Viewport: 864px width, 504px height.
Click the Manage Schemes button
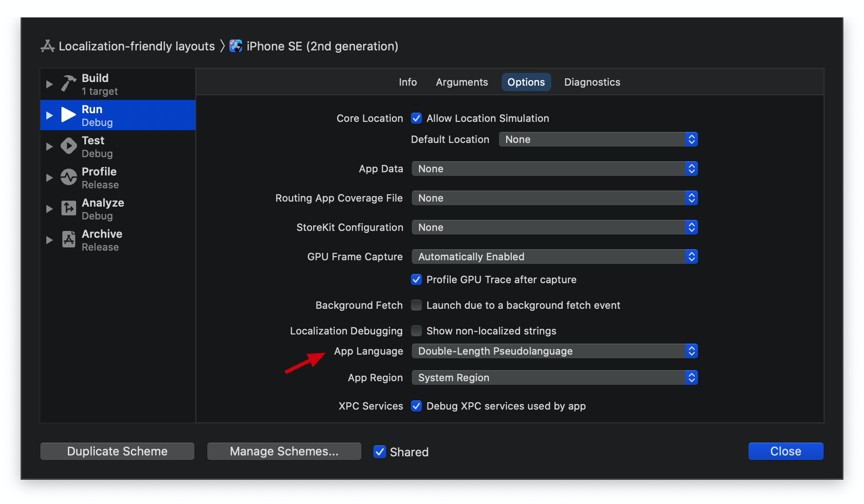(x=284, y=451)
